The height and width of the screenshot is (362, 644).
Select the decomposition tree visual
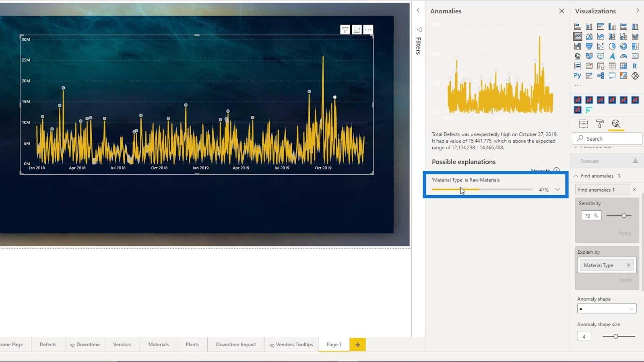coord(601,76)
